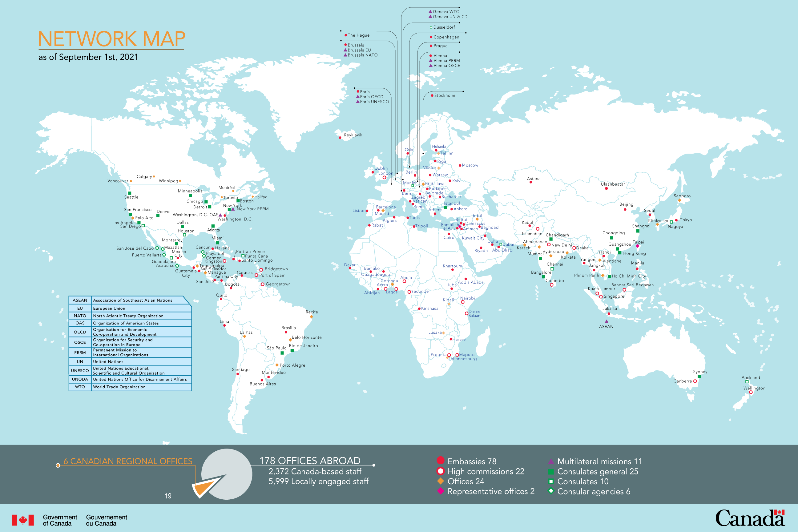Click the '178 OFFICES ABROAD' heading
The height and width of the screenshot is (532, 798).
(x=310, y=460)
